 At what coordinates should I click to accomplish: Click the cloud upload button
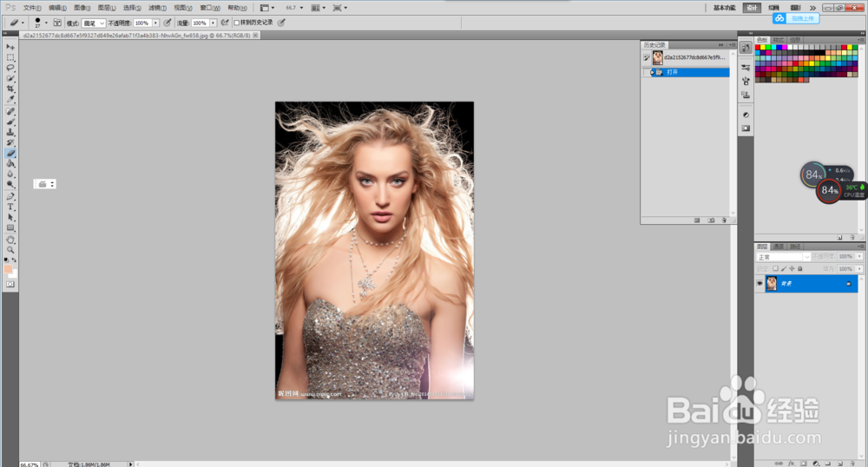796,18
